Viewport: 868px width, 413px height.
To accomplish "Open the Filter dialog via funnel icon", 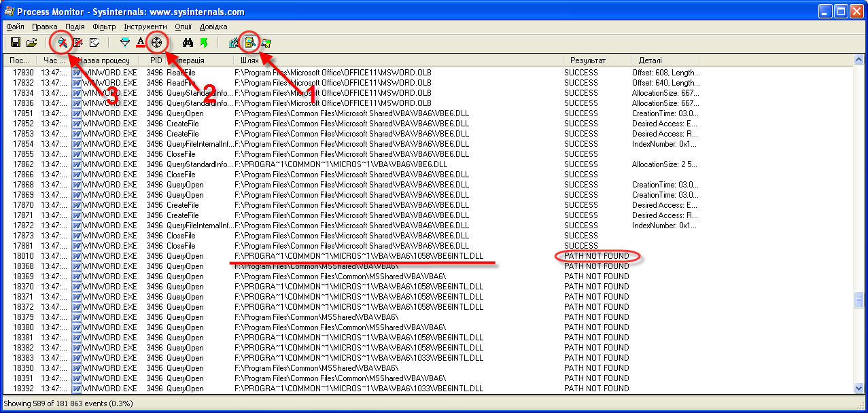I will click(x=124, y=43).
